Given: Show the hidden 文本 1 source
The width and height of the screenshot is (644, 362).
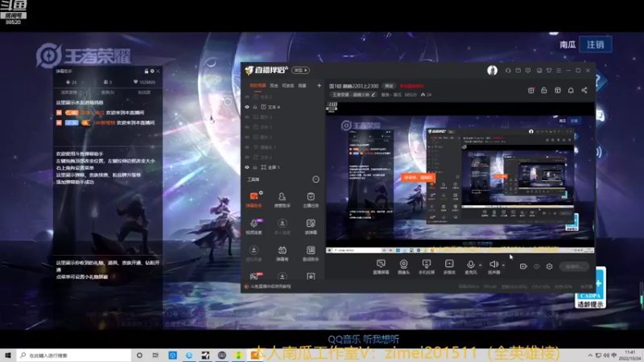Looking at the screenshot, I should (247, 127).
